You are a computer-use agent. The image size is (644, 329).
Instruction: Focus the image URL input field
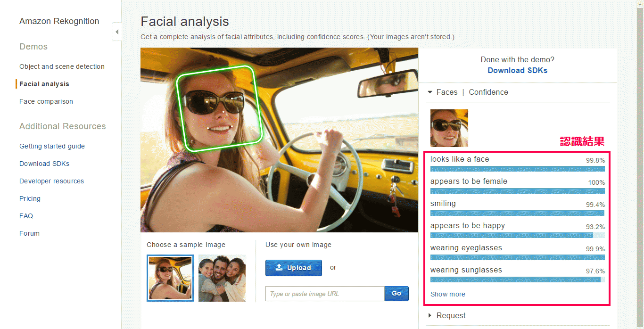tap(325, 294)
